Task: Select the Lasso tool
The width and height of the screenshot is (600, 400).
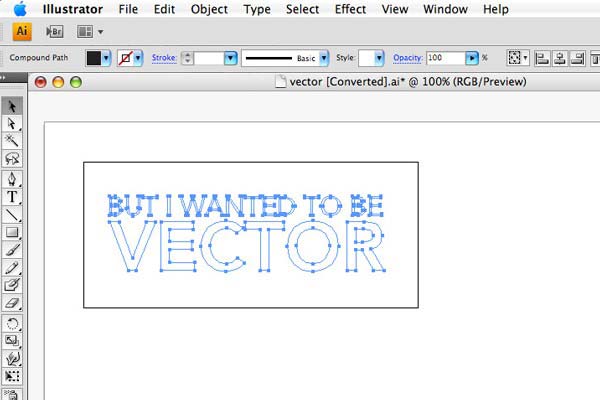Action: tap(12, 158)
